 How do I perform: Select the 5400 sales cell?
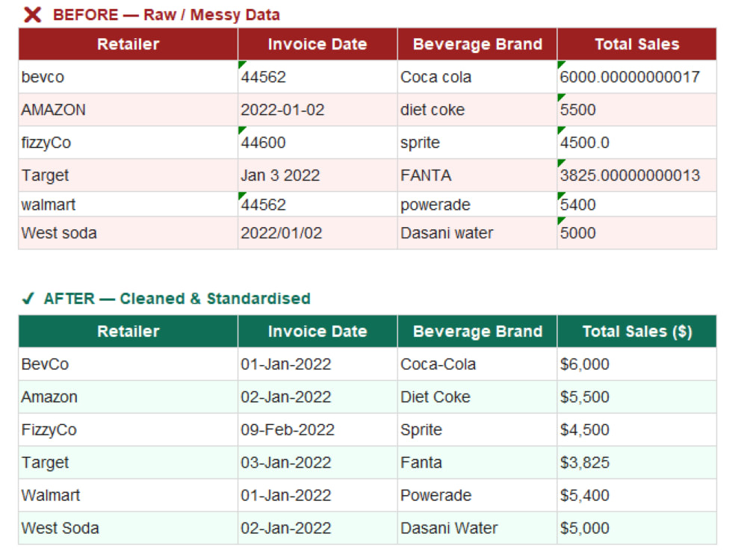click(x=637, y=205)
